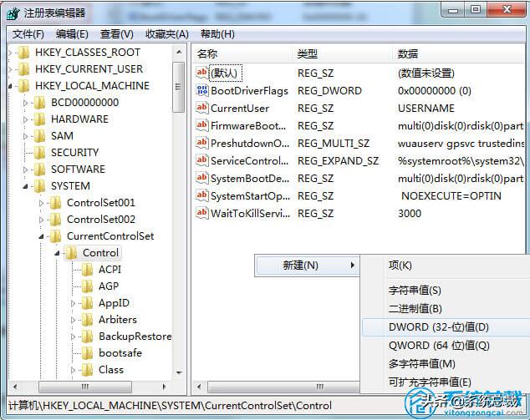Expand the SOFTWARE tree node
Image resolution: width=530 pixels, height=420 pixels.
[x=25, y=170]
